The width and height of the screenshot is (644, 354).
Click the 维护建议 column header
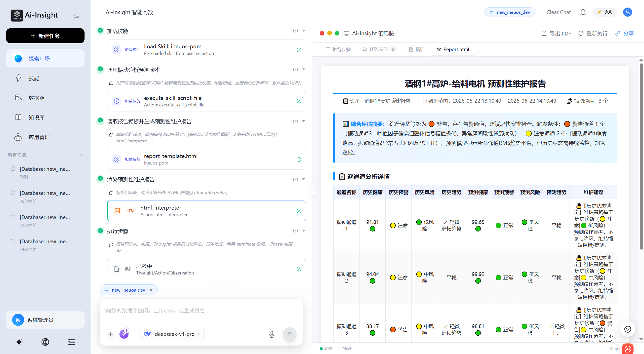(593, 192)
